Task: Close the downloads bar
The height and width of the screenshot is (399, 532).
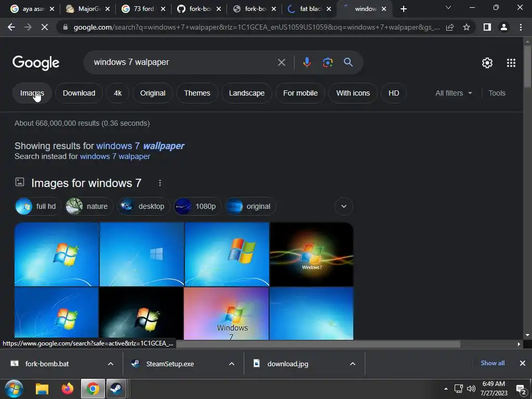Action: [523, 363]
